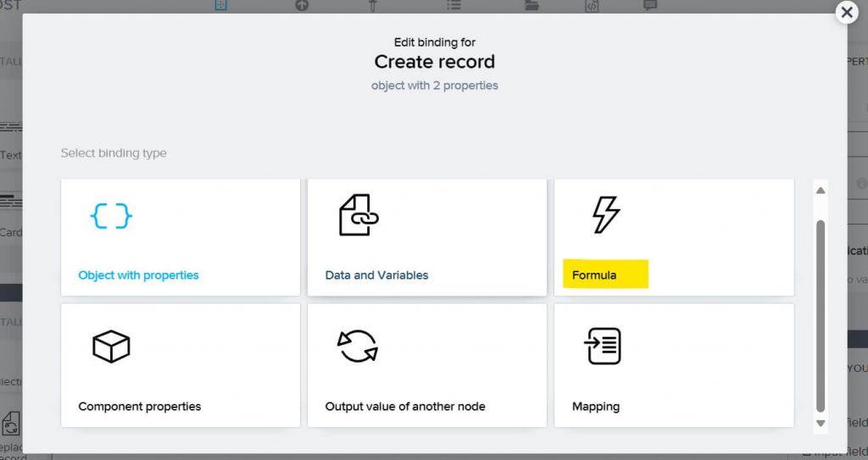Click the scrollbar down arrow
This screenshot has width=868, height=460.
point(821,424)
